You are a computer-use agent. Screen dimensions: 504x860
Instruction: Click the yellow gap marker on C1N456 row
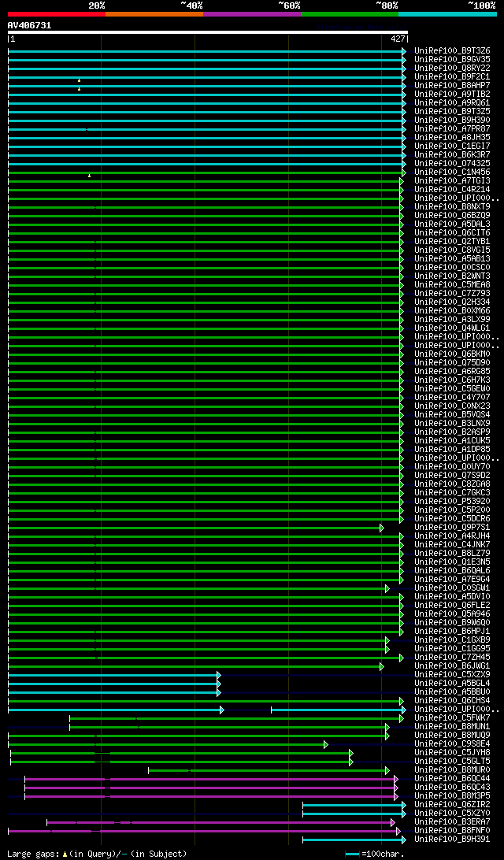[90, 176]
